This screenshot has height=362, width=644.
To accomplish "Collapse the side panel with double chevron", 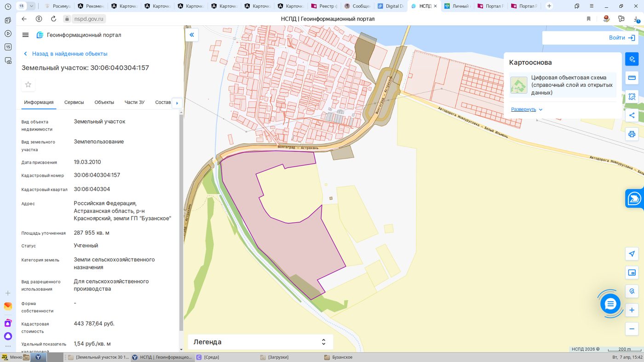I will [192, 35].
